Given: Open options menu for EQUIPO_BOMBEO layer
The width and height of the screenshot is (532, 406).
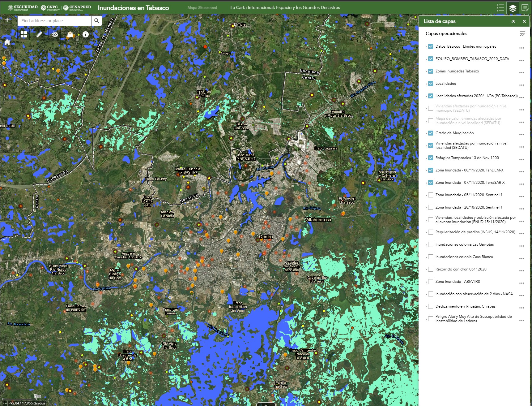Looking at the screenshot, I should tap(522, 60).
